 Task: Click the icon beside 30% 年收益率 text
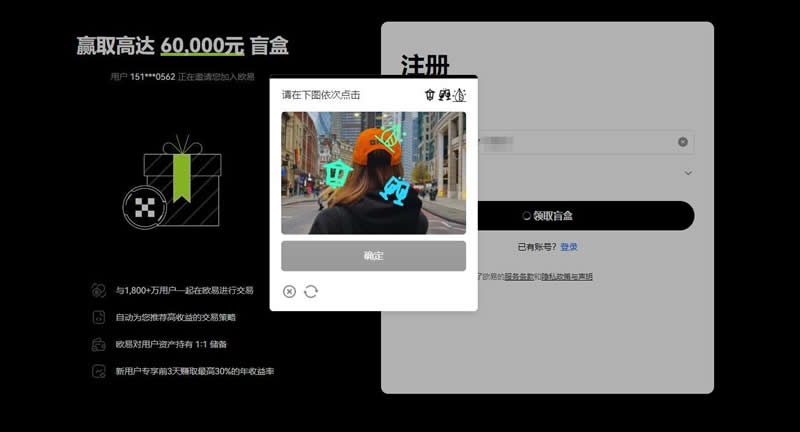coord(99,371)
